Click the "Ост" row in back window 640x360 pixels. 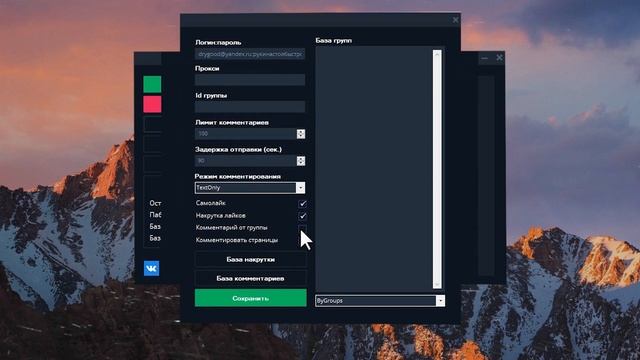[155, 203]
